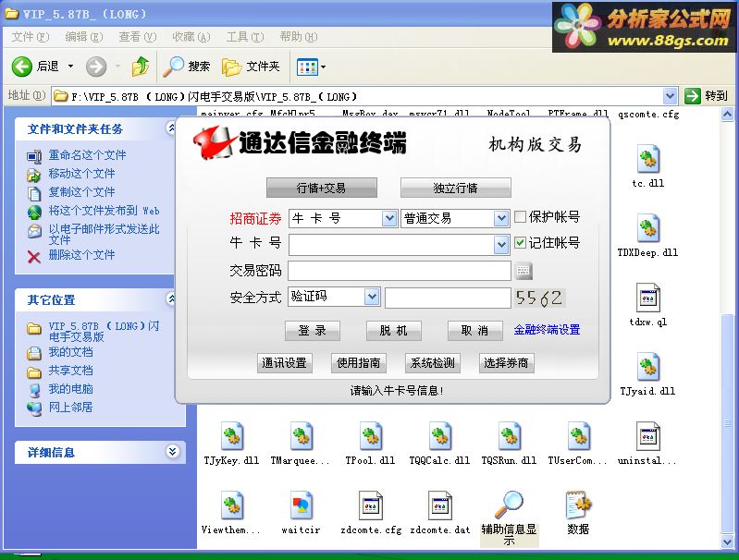The image size is (739, 560).
Task: Select the TDXDeep.dll file
Action: [x=648, y=236]
